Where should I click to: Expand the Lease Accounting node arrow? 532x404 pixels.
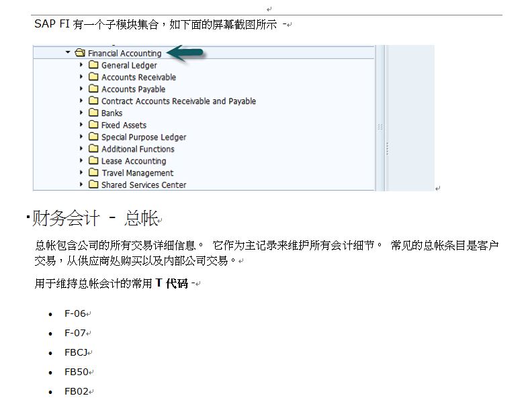pos(81,160)
